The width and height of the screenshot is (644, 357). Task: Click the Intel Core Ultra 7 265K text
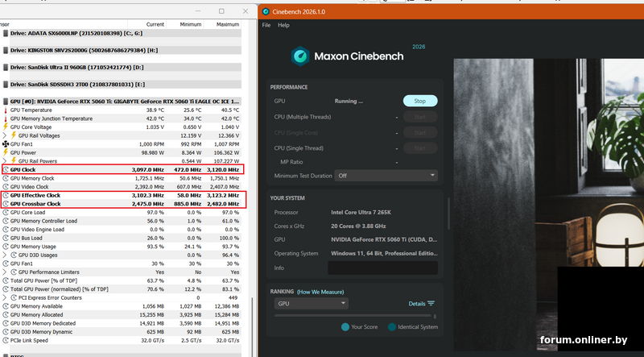coord(361,212)
